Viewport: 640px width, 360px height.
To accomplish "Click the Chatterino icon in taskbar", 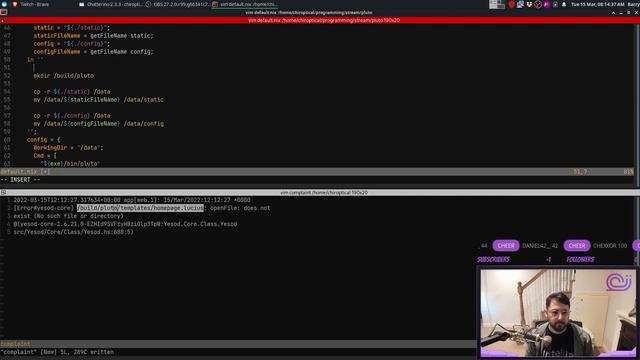I will coord(82,4).
